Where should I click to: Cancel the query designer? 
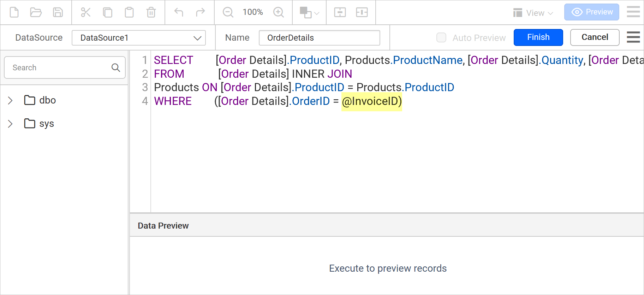coord(595,37)
